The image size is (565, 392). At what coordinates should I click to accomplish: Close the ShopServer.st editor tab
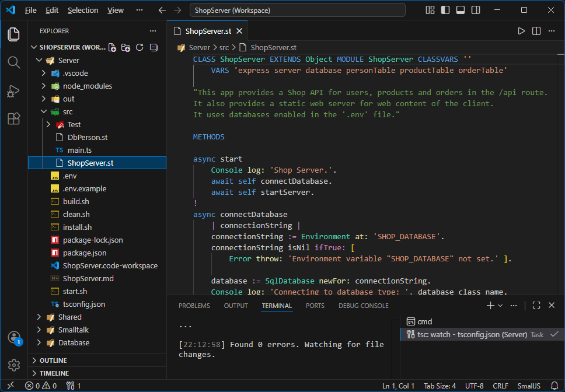239,32
